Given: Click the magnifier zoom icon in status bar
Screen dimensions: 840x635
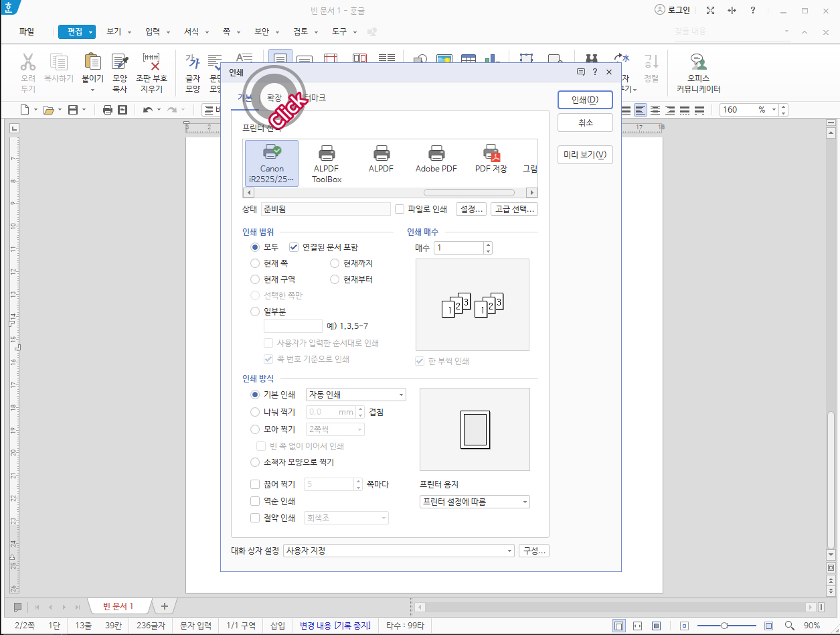Looking at the screenshot, I should coord(789,626).
